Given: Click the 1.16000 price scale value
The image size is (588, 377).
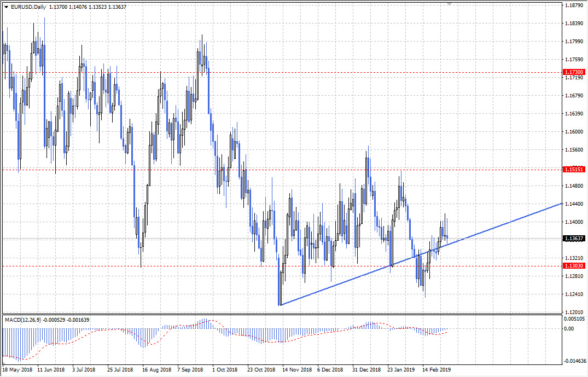Looking at the screenshot, I should pyautogui.click(x=574, y=132).
